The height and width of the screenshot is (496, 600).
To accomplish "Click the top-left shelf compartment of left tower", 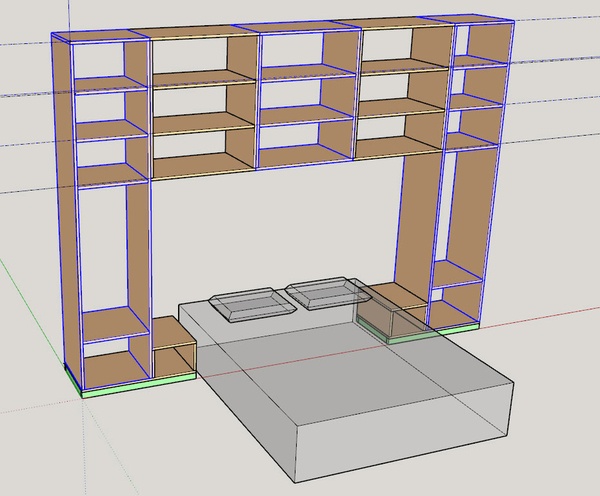I will (x=98, y=58).
